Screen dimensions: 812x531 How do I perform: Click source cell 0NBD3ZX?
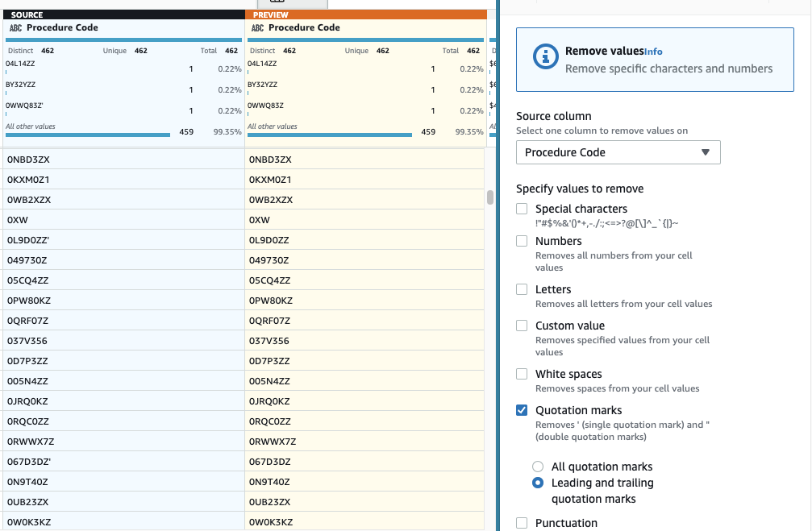pos(123,160)
